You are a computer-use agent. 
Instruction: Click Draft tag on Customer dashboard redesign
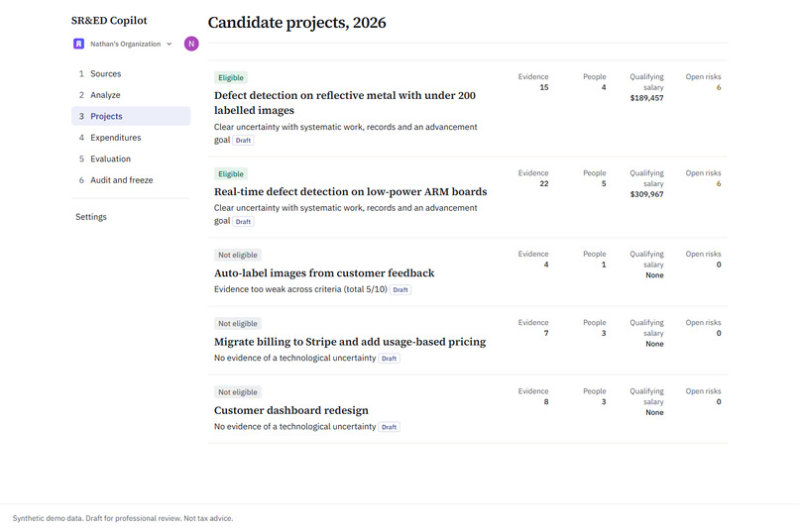coord(390,428)
